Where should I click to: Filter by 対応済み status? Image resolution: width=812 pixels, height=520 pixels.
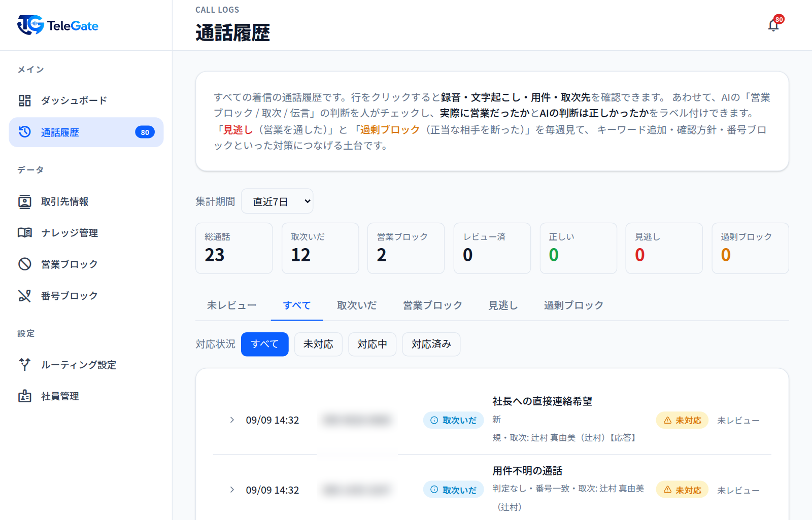pyautogui.click(x=431, y=344)
